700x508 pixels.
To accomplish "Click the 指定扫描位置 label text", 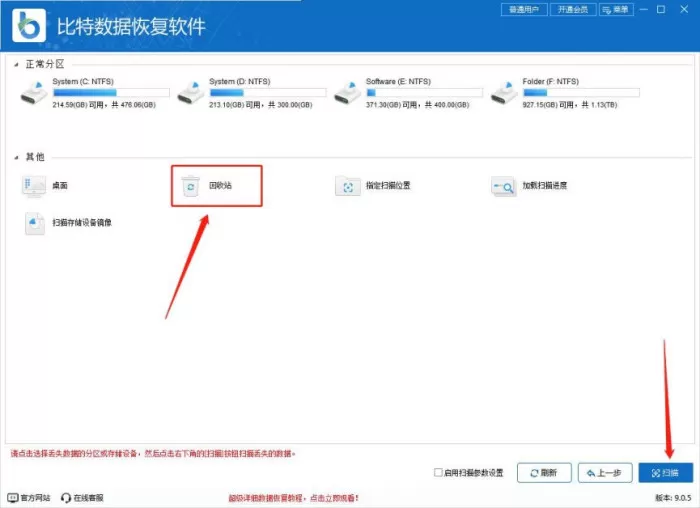I will 388,185.
